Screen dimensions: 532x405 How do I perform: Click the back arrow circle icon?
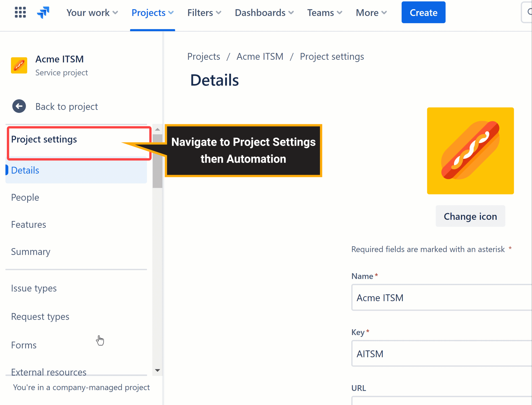coord(19,106)
